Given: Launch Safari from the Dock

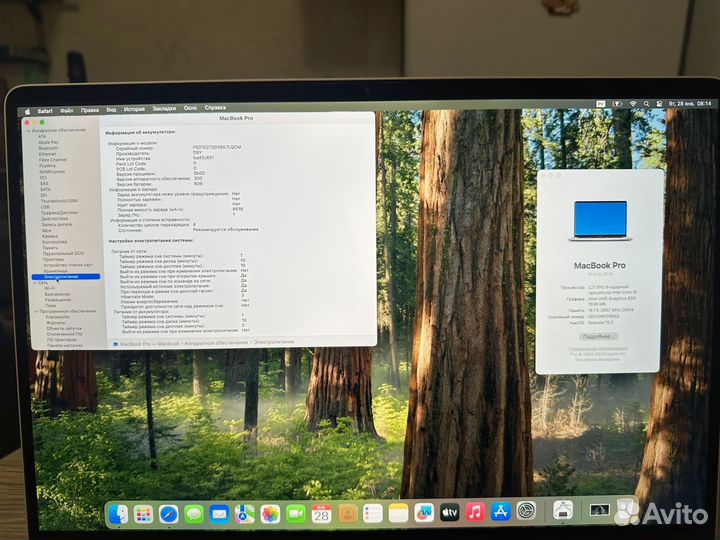Looking at the screenshot, I should 169,514.
